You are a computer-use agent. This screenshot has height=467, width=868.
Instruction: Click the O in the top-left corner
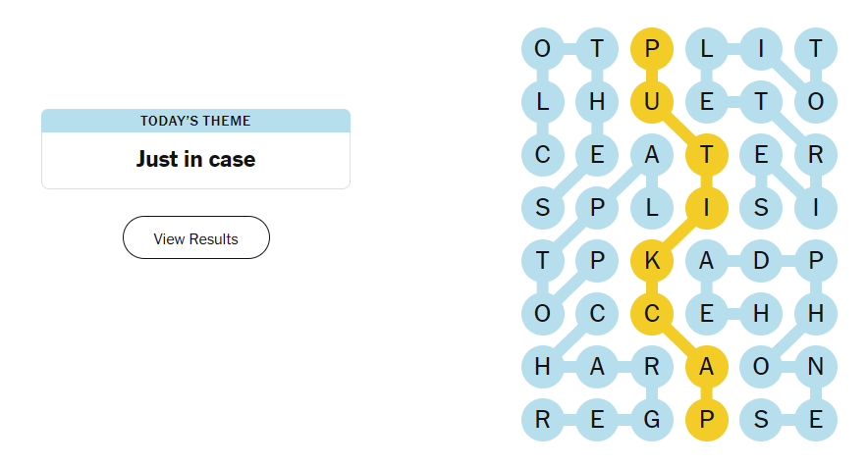pyautogui.click(x=543, y=46)
